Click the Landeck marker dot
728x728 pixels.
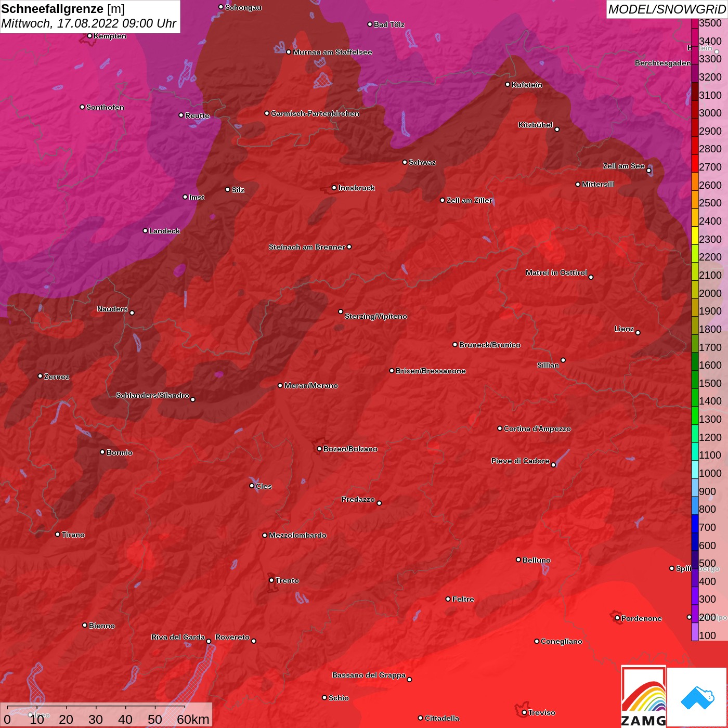tap(145, 230)
